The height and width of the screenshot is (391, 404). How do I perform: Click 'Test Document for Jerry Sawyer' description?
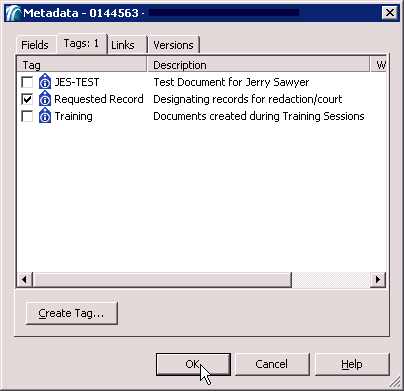coord(231,82)
